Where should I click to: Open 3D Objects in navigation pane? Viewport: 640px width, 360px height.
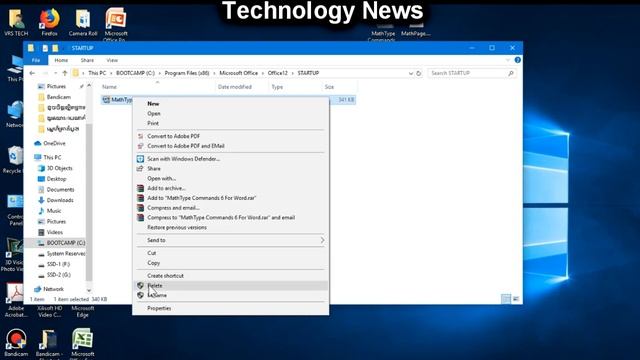[x=59, y=168]
